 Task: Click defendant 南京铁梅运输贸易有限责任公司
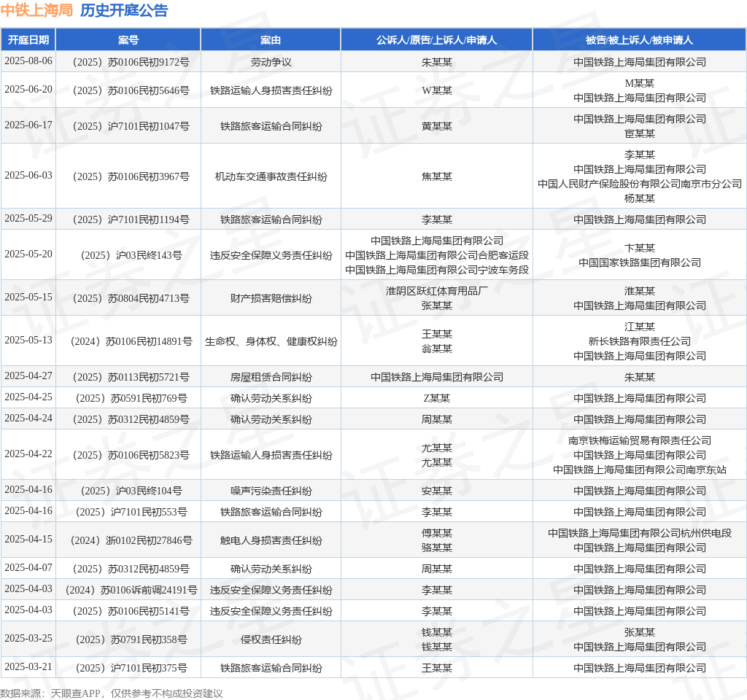(639, 440)
